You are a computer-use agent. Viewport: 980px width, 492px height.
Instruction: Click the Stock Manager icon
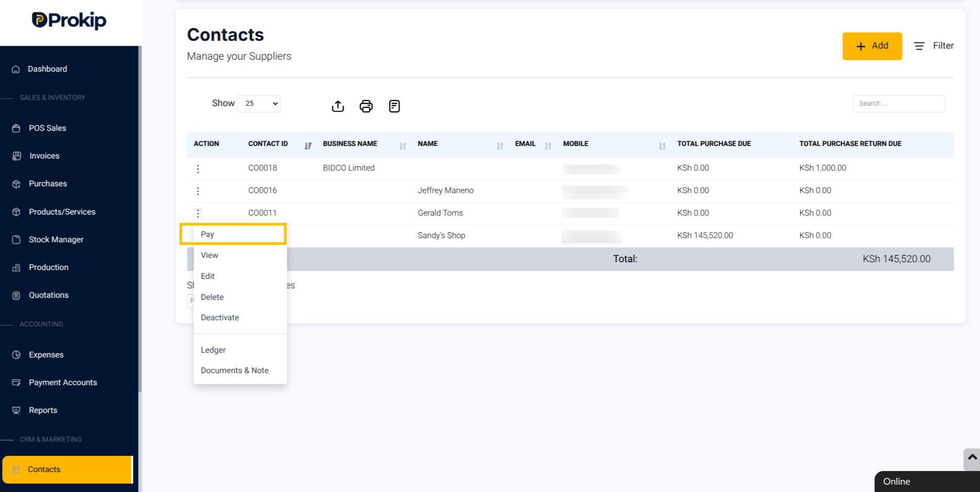pyautogui.click(x=16, y=240)
